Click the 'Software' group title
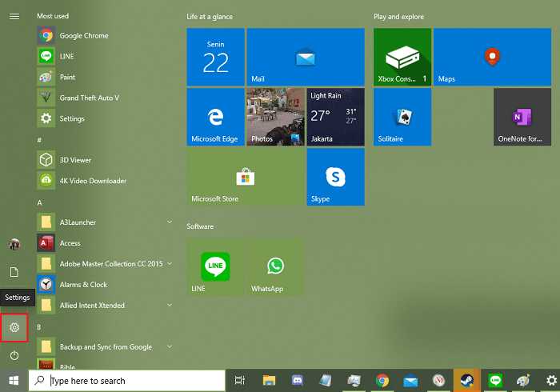 click(200, 226)
